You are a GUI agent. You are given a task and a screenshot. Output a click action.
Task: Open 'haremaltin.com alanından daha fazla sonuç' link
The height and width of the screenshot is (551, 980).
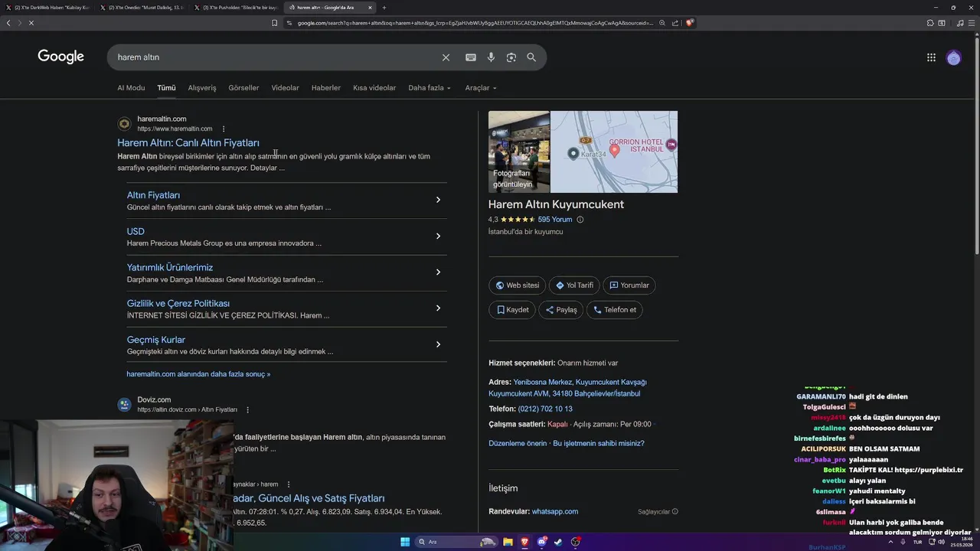pos(198,374)
